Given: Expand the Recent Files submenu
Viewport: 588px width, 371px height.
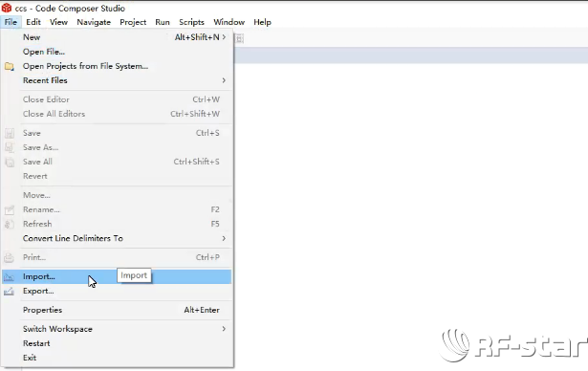Looking at the screenshot, I should pos(224,80).
